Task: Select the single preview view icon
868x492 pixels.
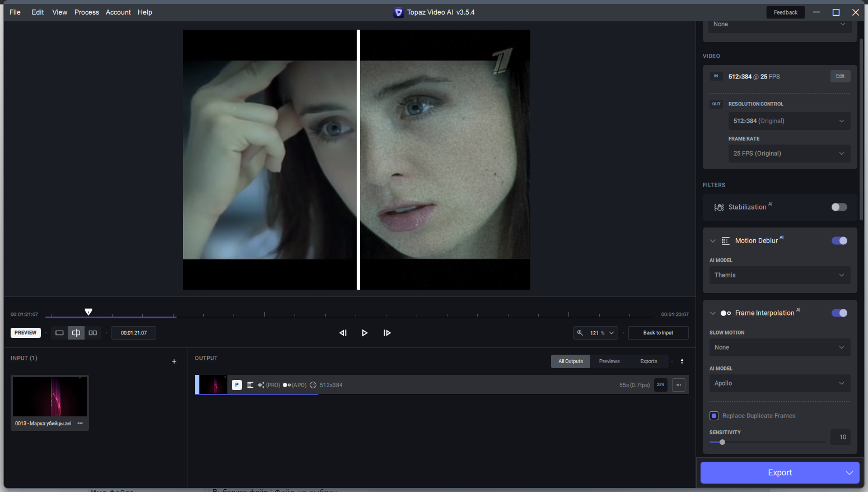Action: click(59, 332)
